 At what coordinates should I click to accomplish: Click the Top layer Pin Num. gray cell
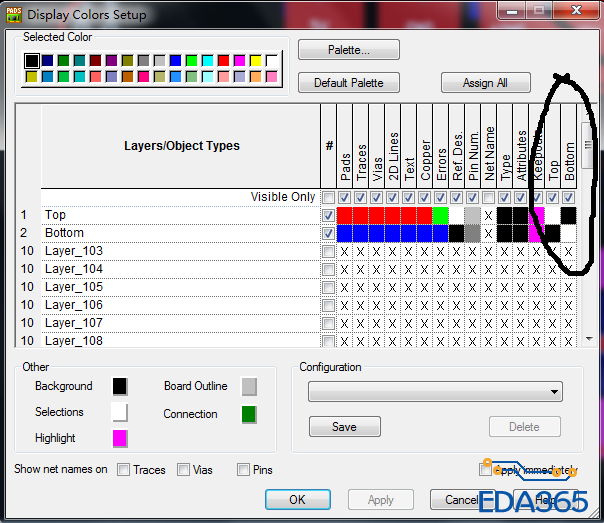point(472,215)
